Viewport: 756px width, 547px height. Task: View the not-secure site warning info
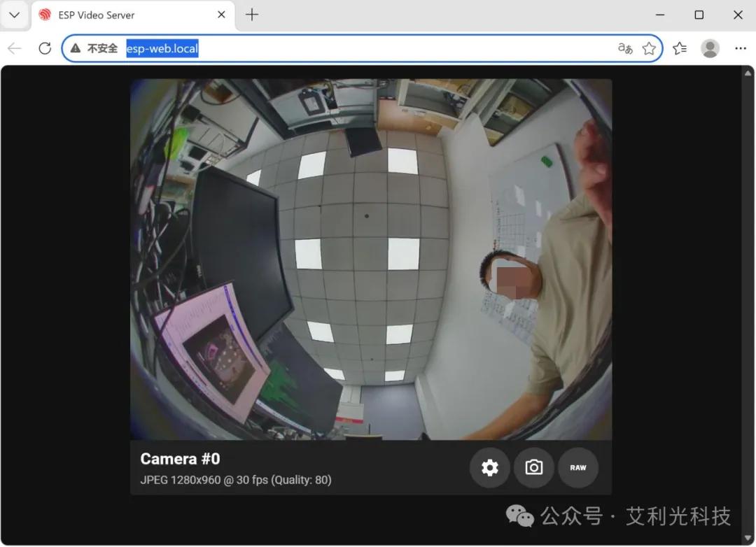[94, 48]
